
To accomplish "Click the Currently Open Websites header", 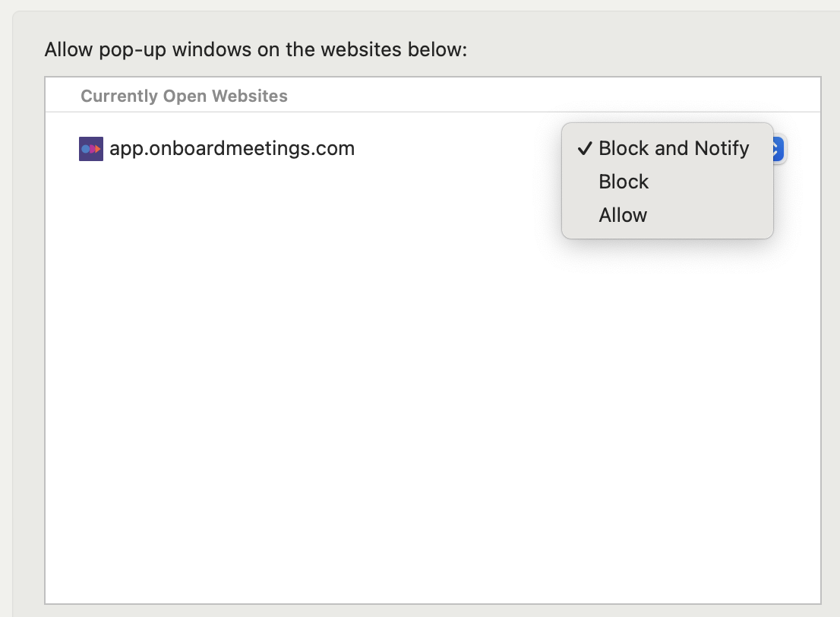I will click(184, 97).
